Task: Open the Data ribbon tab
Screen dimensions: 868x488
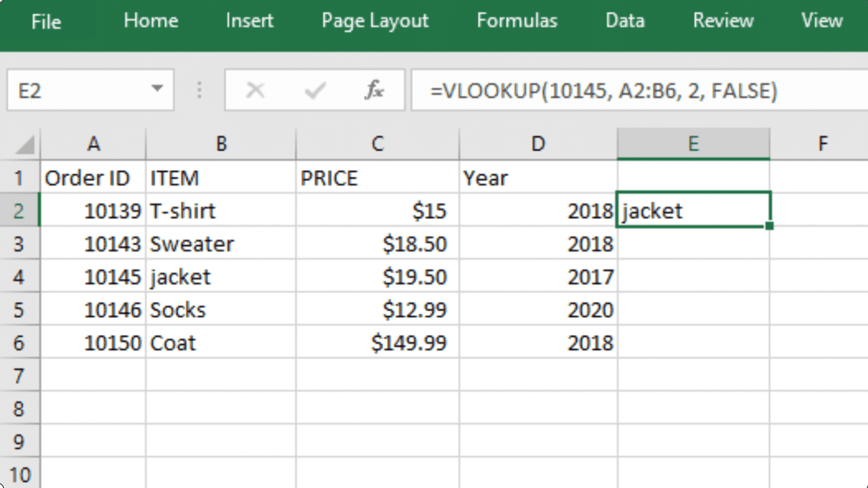Action: pyautogui.click(x=624, y=21)
